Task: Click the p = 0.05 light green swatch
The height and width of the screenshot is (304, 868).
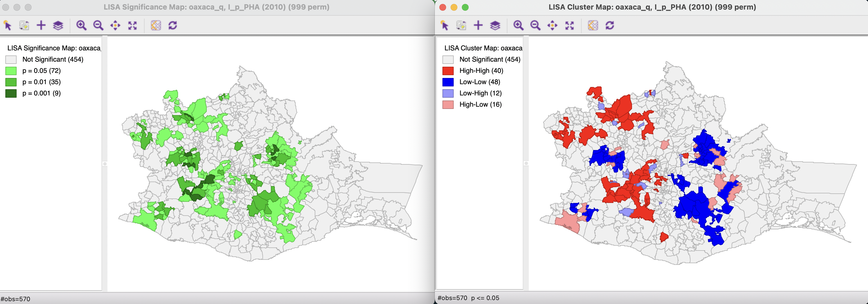Action: [x=11, y=71]
